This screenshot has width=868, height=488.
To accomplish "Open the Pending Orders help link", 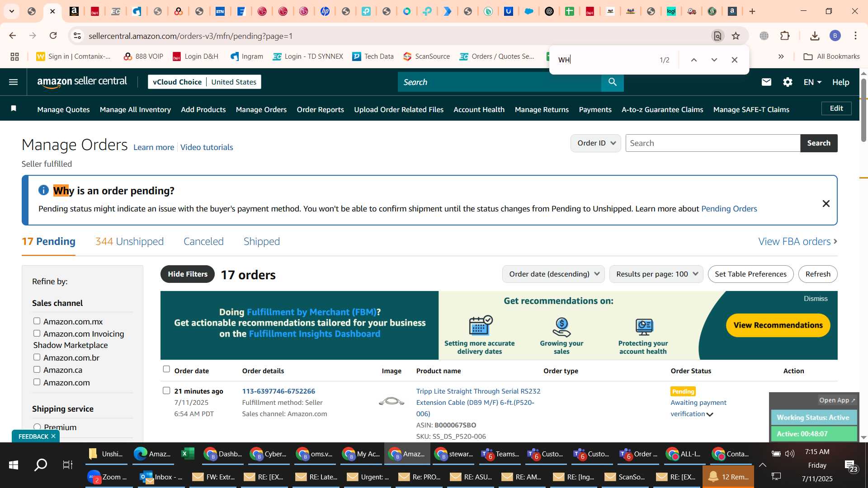I will coord(729,209).
